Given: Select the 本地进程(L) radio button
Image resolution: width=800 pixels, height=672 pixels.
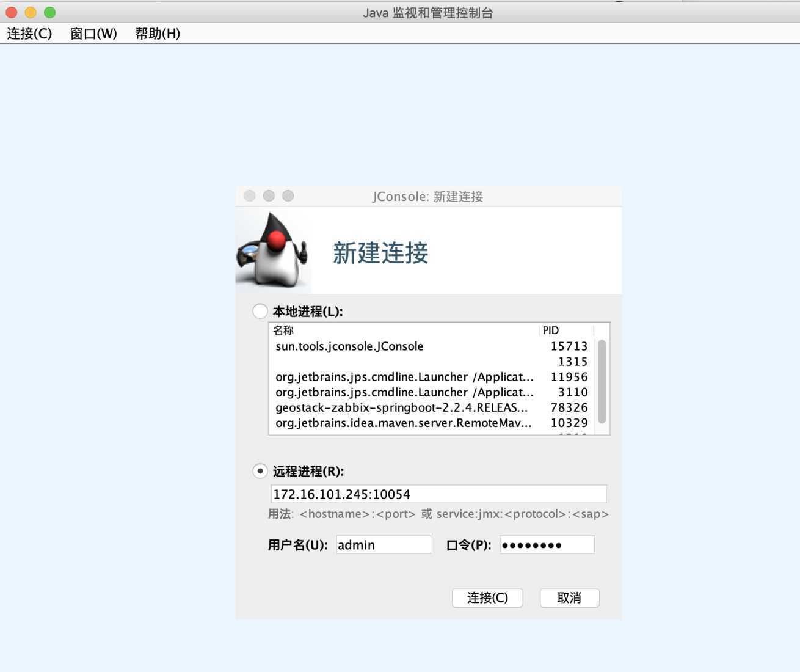Looking at the screenshot, I should [x=260, y=311].
